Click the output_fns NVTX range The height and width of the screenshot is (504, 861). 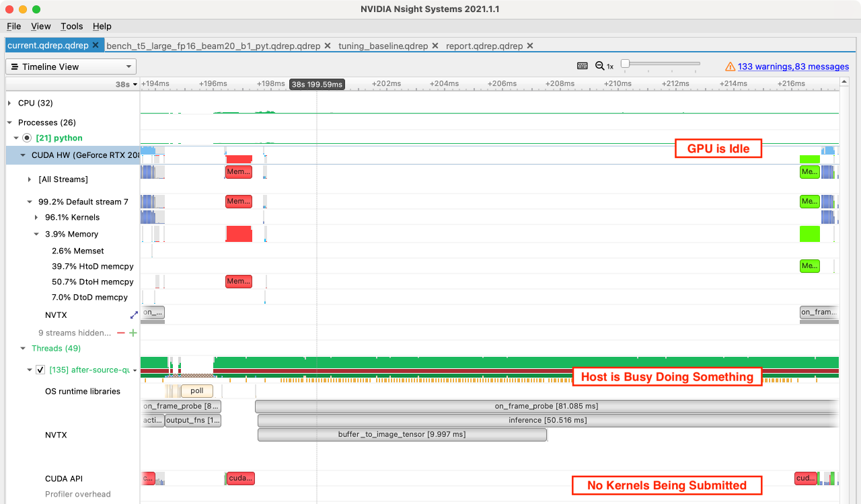(193, 420)
